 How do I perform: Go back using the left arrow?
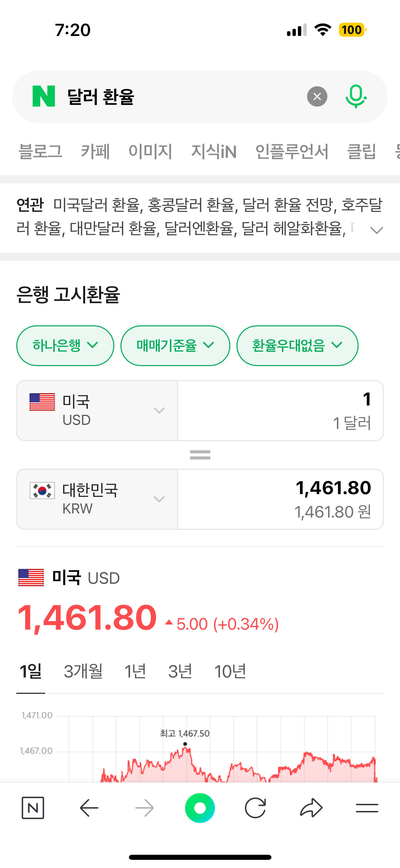pyautogui.click(x=89, y=808)
